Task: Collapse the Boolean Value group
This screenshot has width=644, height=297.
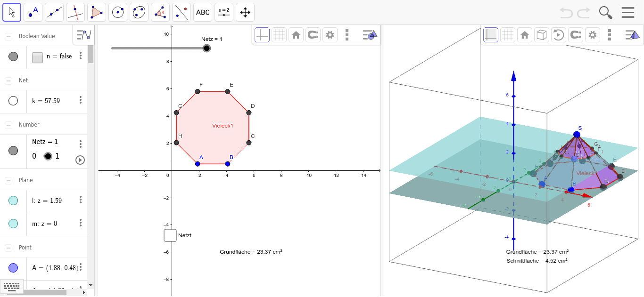Action: (x=8, y=36)
